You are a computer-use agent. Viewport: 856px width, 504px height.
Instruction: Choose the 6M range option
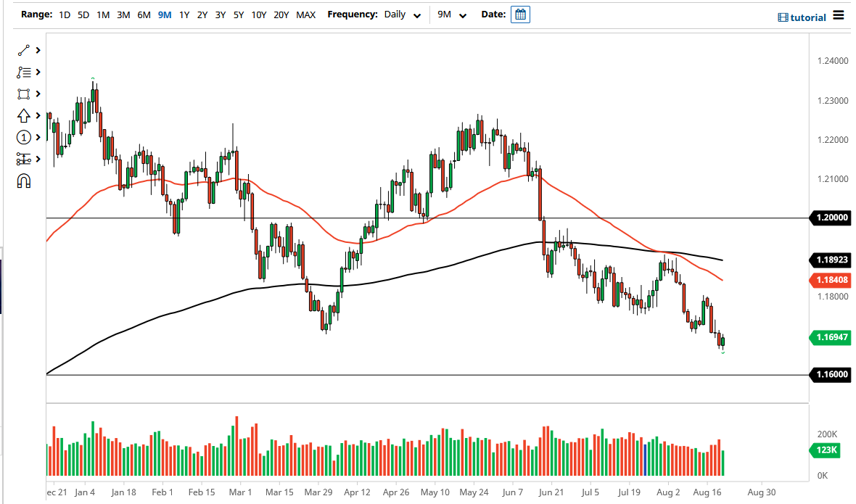144,15
